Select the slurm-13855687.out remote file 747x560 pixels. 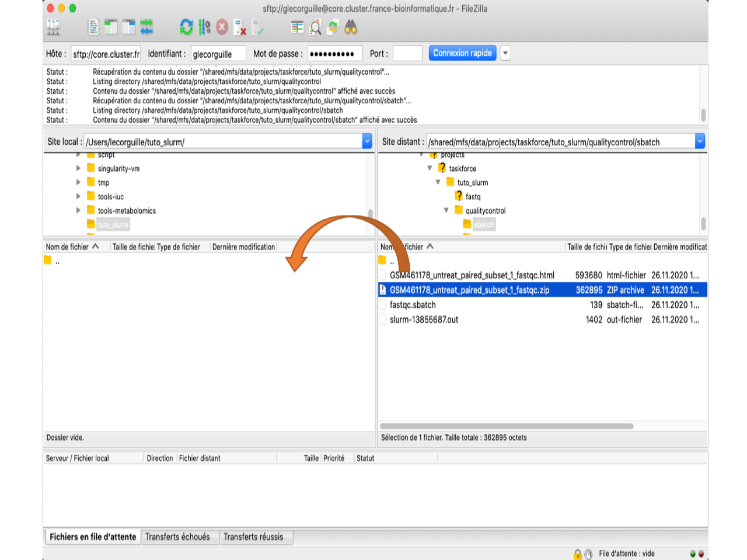(x=424, y=320)
